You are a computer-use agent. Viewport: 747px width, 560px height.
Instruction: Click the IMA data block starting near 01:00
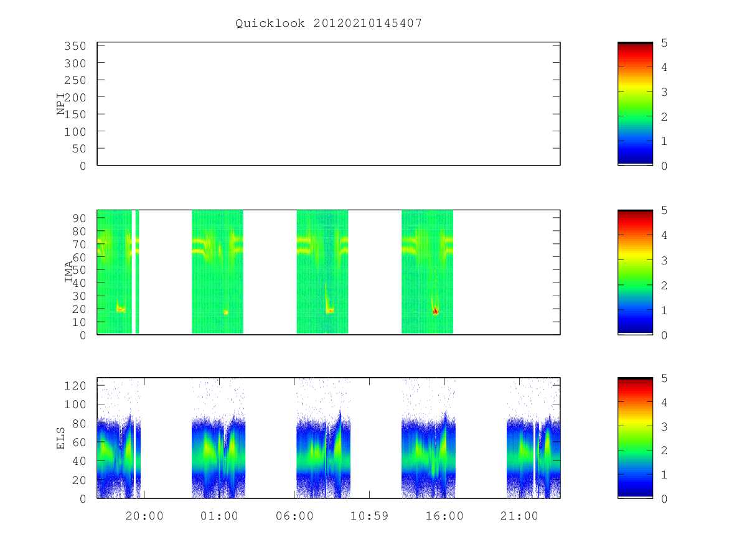[217, 272]
